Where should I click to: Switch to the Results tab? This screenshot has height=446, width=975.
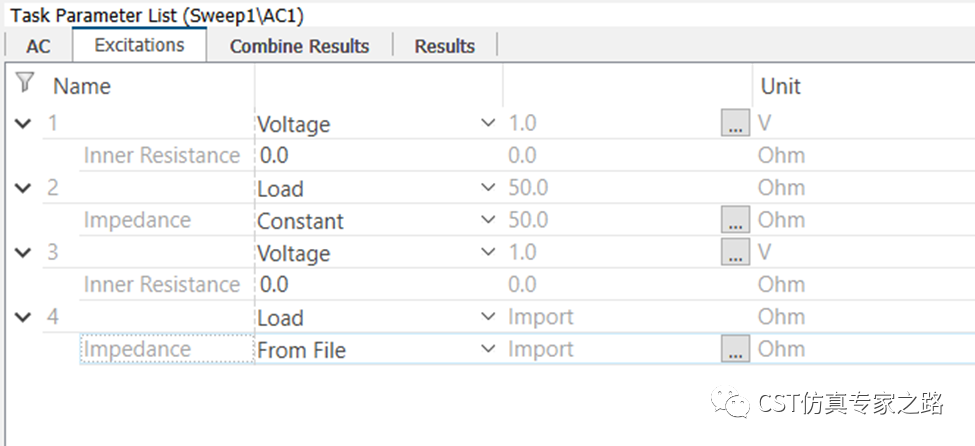click(x=445, y=47)
